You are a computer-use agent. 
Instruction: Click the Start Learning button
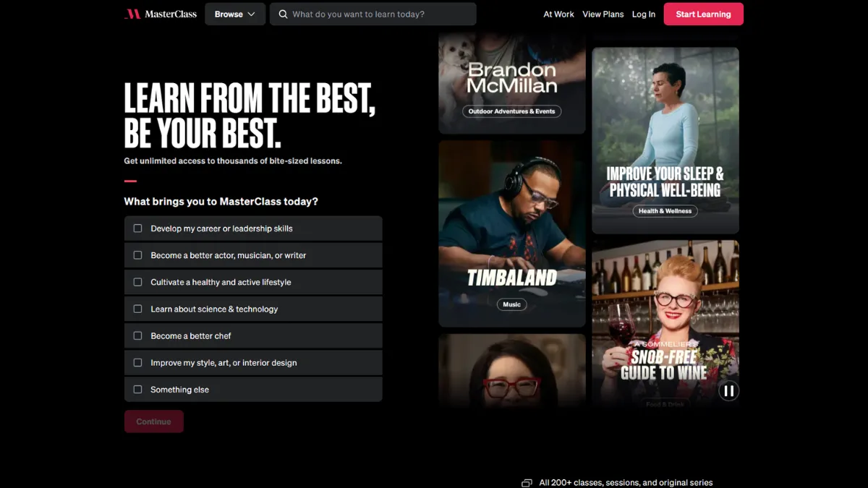(x=703, y=14)
